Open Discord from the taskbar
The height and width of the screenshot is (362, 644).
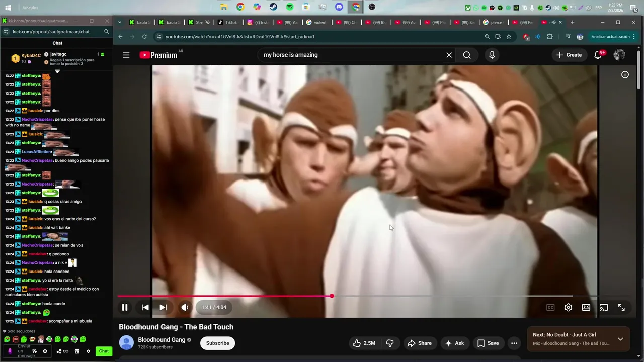(339, 7)
